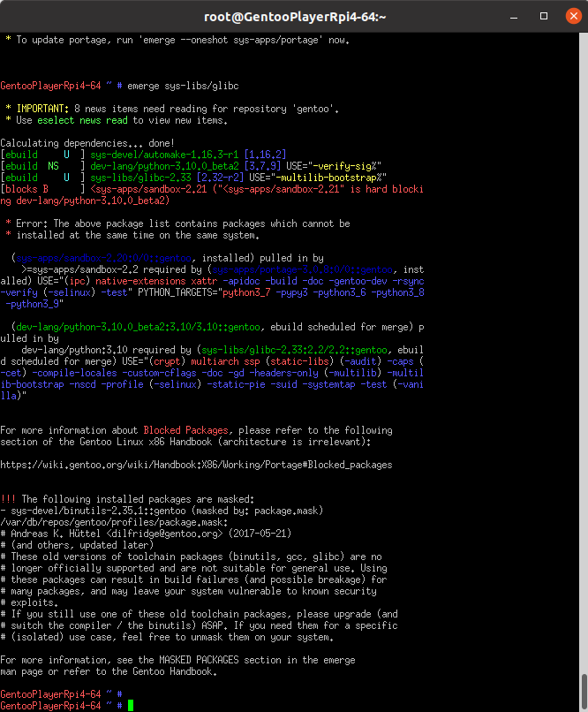
Task: Click 'dilfridge@gentoo.org' email text
Action: 164,534
